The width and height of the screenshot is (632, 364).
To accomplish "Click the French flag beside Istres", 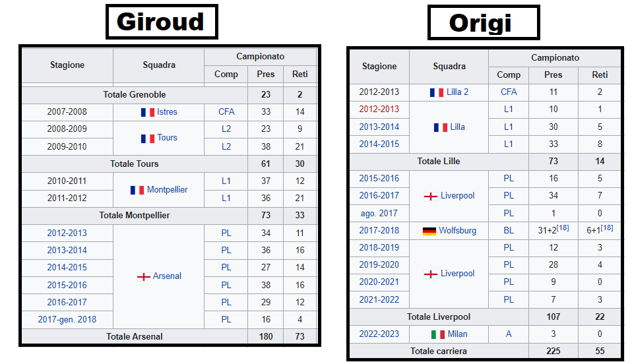I will (147, 112).
